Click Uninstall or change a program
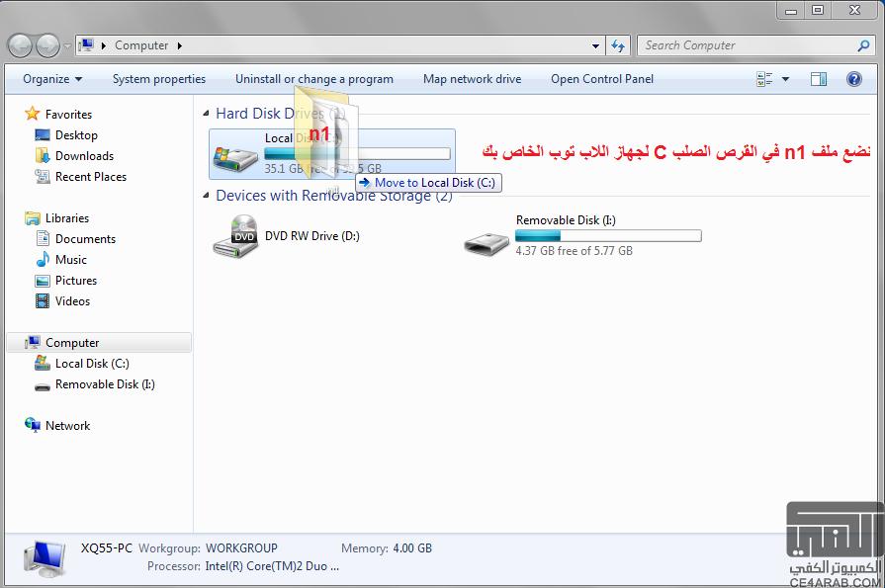Screen dimensions: 885x588 pos(313,78)
